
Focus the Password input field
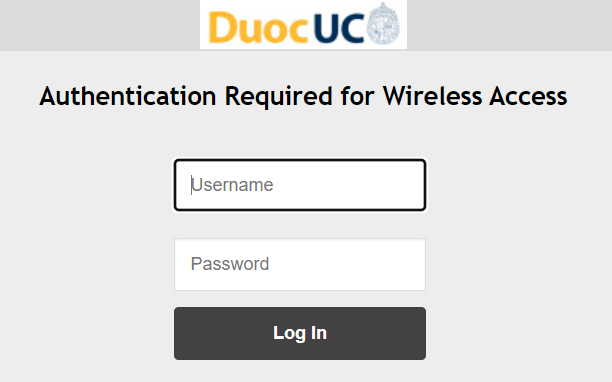tap(300, 265)
